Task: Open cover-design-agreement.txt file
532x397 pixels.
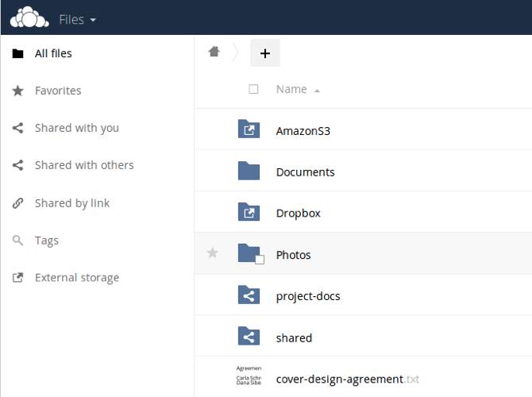Action: 348,379
